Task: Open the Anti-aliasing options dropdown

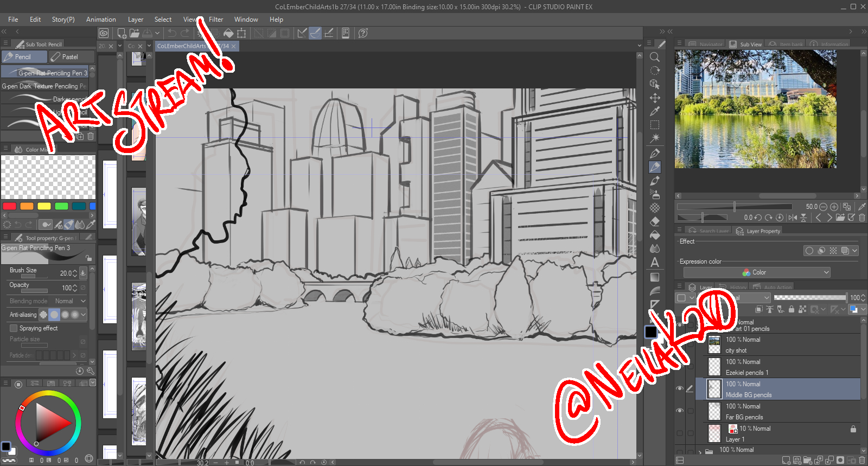Action: coord(84,315)
